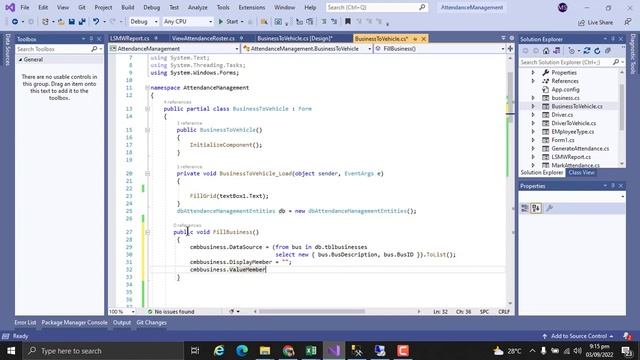640x360 pixels.
Task: Click the Save icon in the toolbar
Action: (71, 22)
